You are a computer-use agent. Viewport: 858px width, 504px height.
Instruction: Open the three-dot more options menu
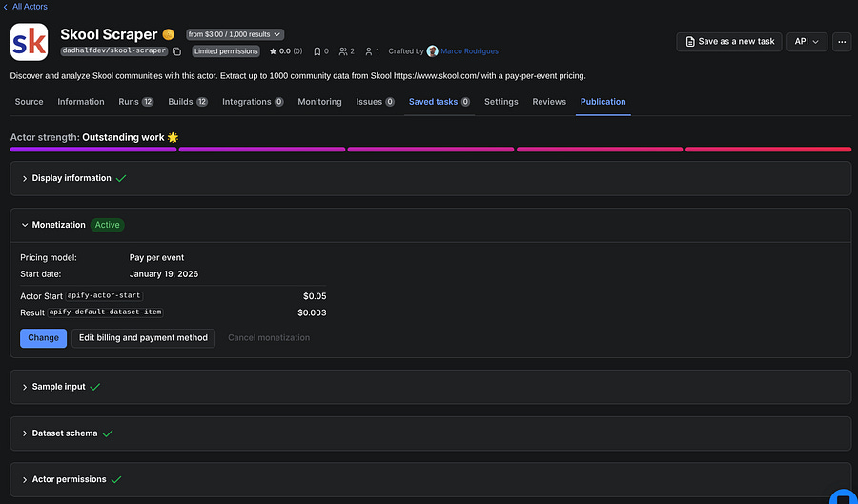tap(842, 42)
